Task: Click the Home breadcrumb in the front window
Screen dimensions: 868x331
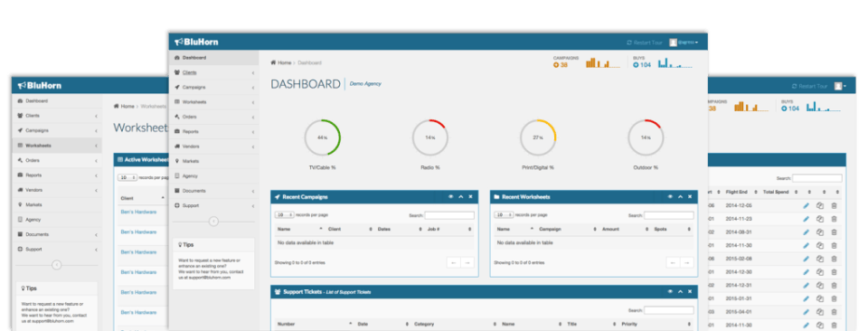Action: (280, 62)
